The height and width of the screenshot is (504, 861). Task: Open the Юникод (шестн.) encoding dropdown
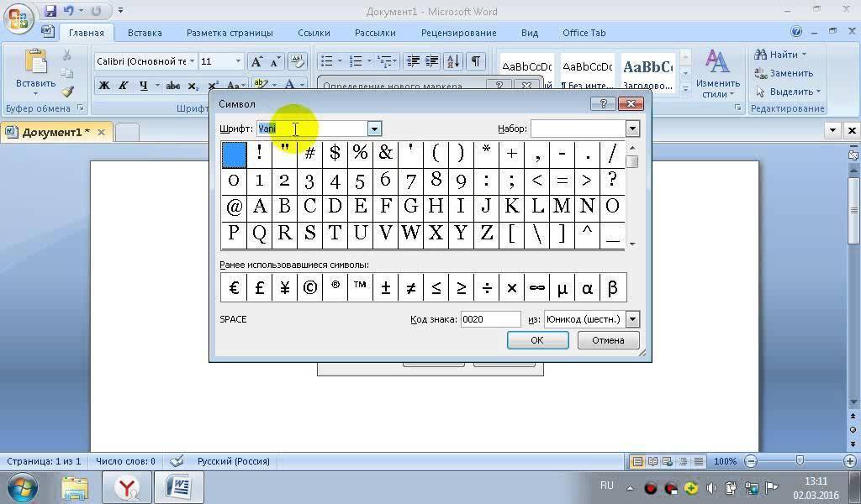[632, 319]
